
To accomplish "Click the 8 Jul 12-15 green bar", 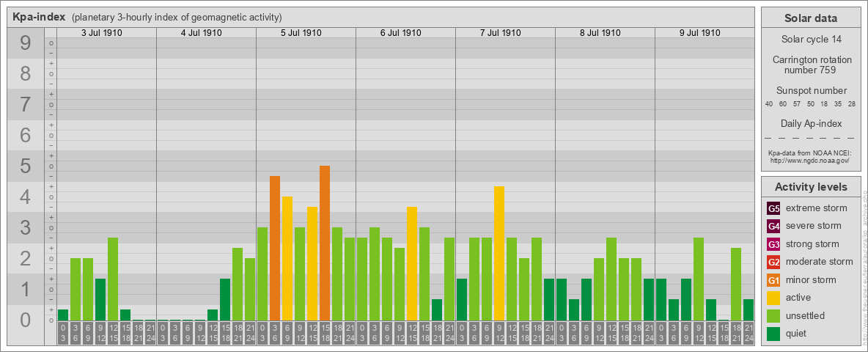I will click(611, 279).
